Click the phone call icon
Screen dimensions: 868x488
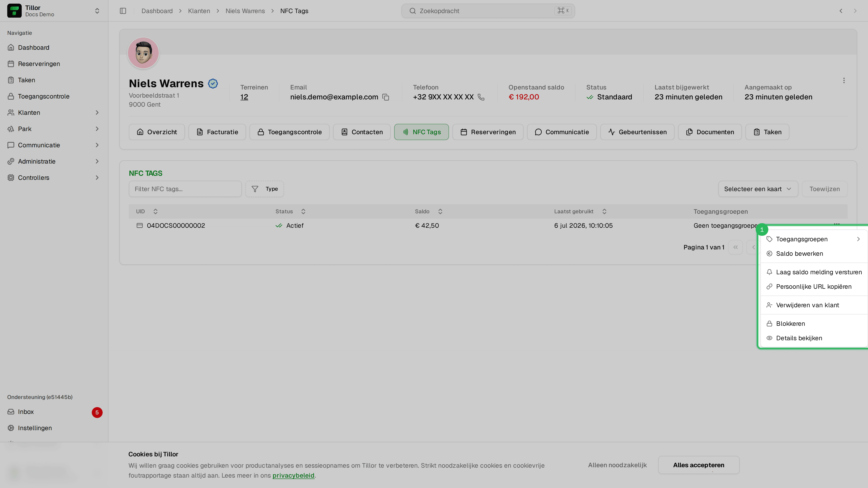click(x=481, y=97)
